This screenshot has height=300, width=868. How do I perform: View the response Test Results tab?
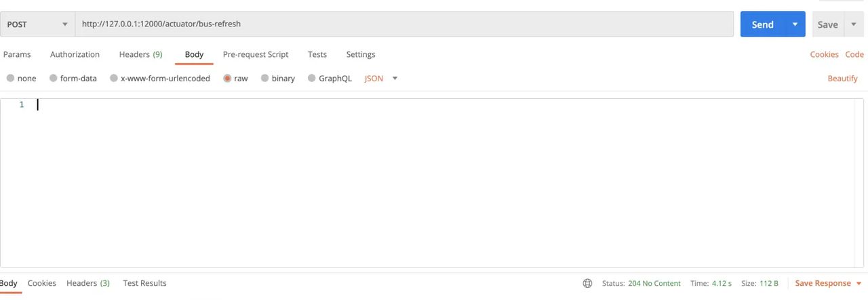point(144,283)
